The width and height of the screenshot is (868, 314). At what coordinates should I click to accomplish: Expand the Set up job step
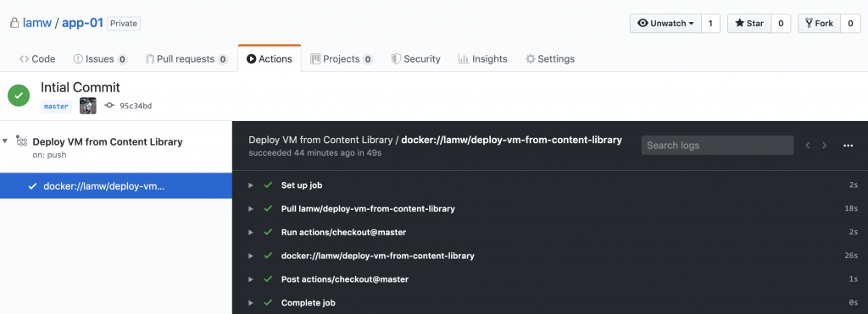click(251, 185)
